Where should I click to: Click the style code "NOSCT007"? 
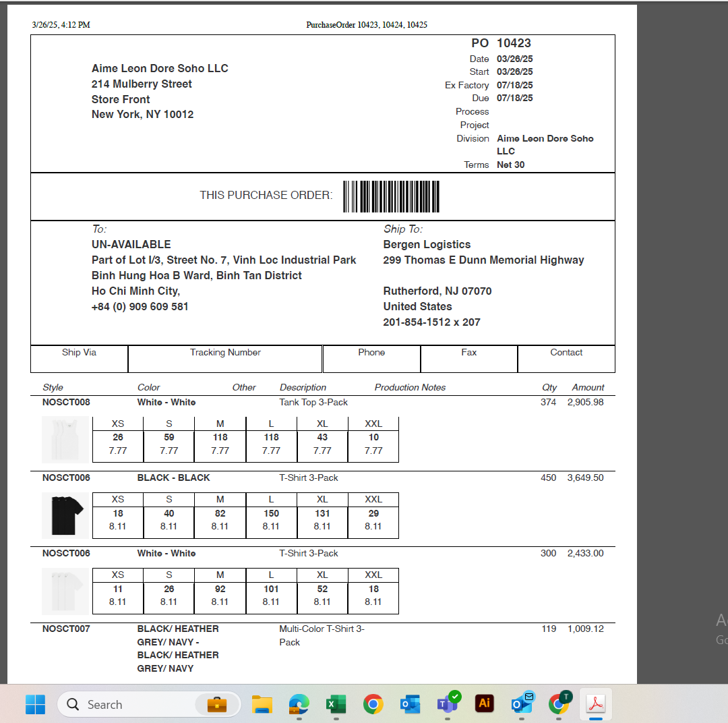click(66, 629)
